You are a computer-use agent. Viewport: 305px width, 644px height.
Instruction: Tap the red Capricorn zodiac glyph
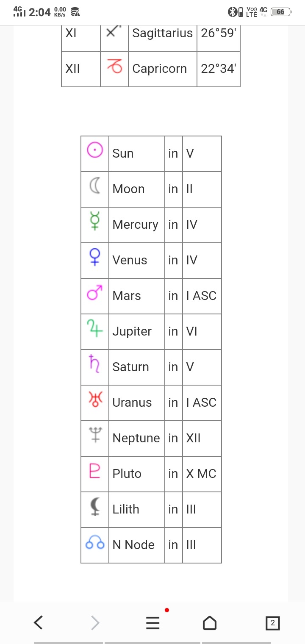[114, 67]
